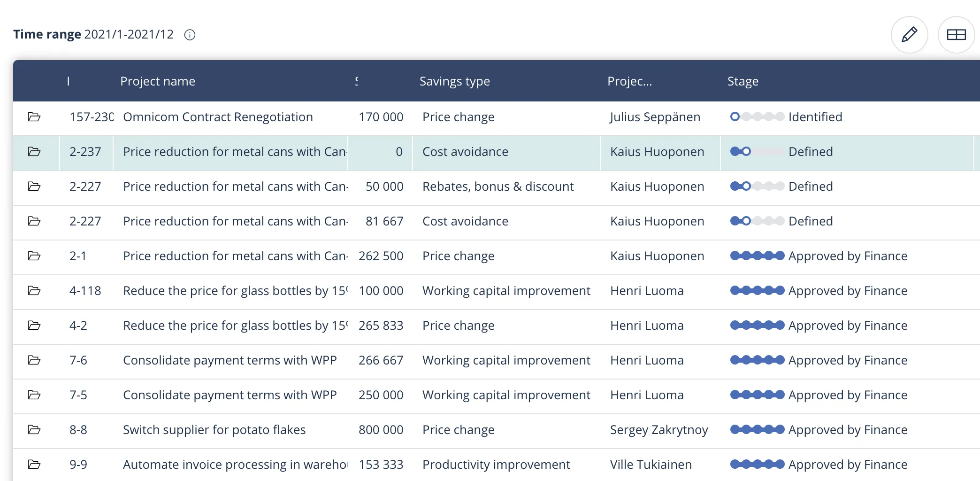This screenshot has height=481, width=980.
Task: Open folder icon for project 7-6
Action: 34,360
